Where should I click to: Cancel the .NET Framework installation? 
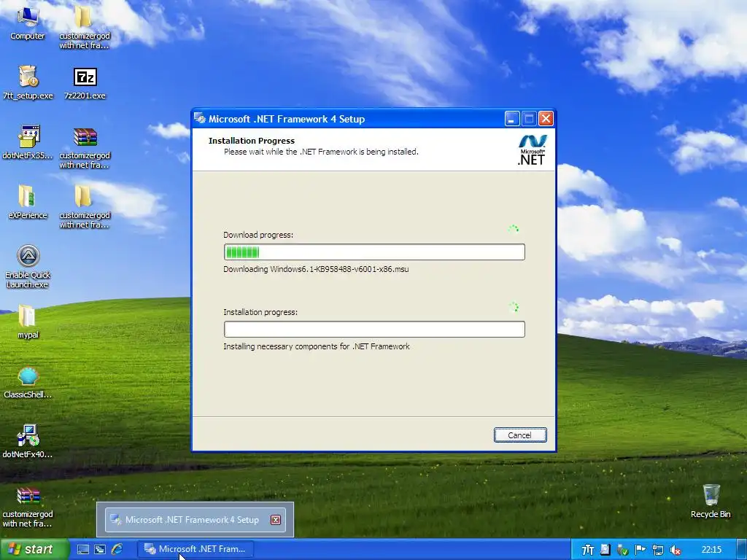click(519, 435)
